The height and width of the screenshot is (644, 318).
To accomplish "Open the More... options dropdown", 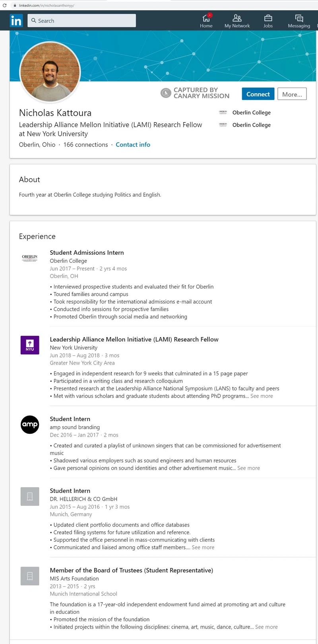I will point(292,94).
